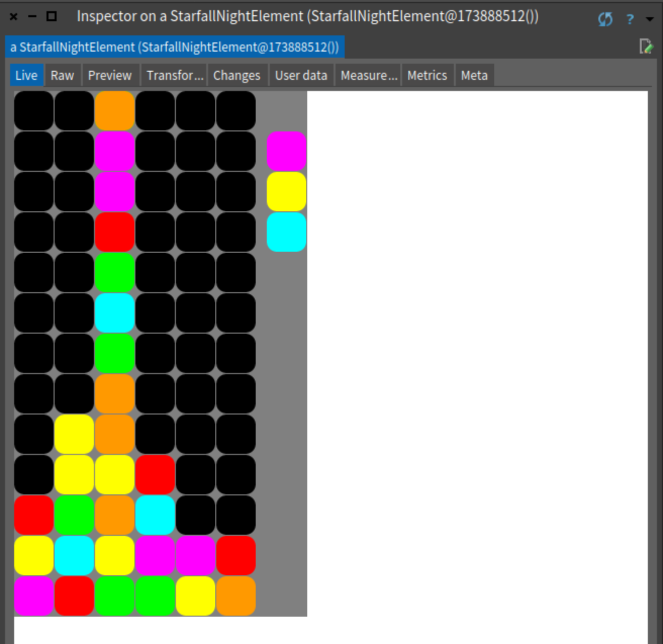This screenshot has height=644, width=663.
Task: Open the Changes tab
Action: point(236,75)
